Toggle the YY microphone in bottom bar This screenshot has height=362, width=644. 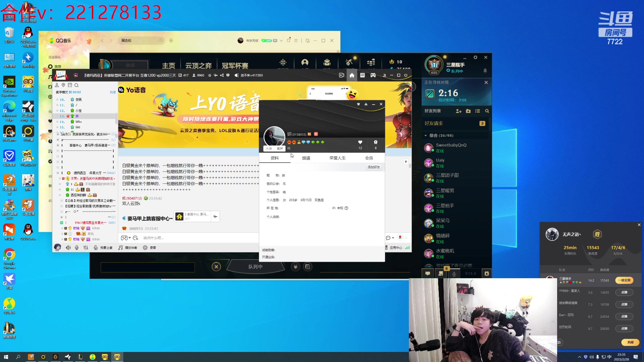coord(77,248)
